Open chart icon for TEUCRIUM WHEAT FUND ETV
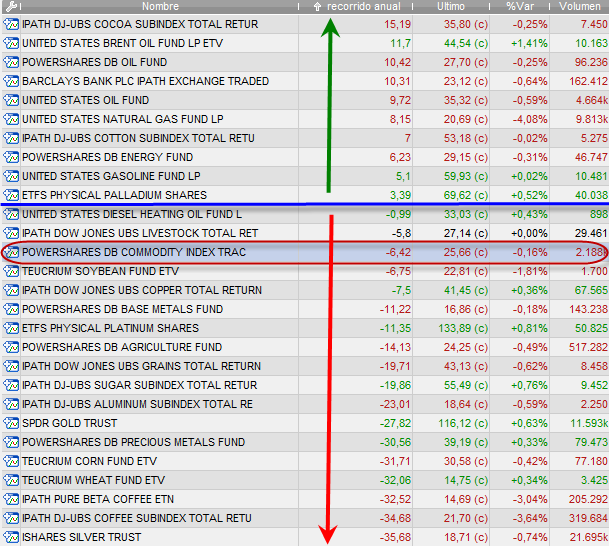 pos(11,480)
